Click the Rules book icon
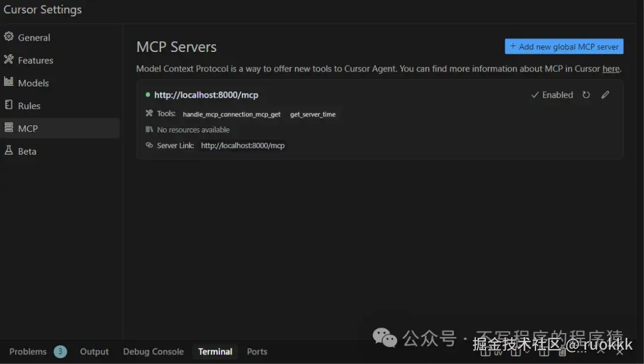 click(x=8, y=105)
